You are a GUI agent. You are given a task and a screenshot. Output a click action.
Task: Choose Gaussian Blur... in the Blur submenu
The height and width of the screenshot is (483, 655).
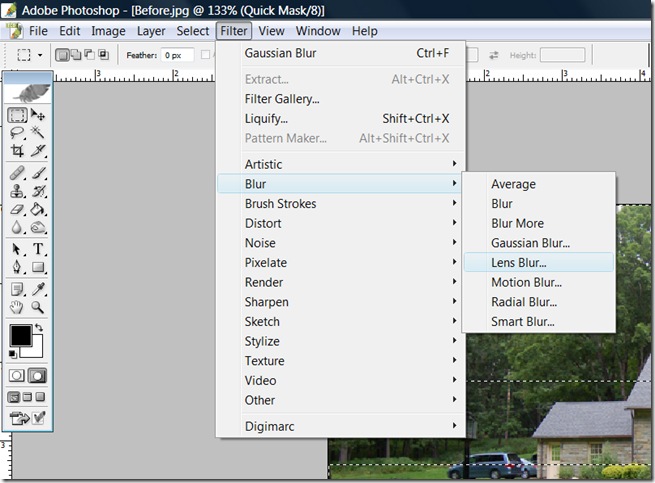538,243
